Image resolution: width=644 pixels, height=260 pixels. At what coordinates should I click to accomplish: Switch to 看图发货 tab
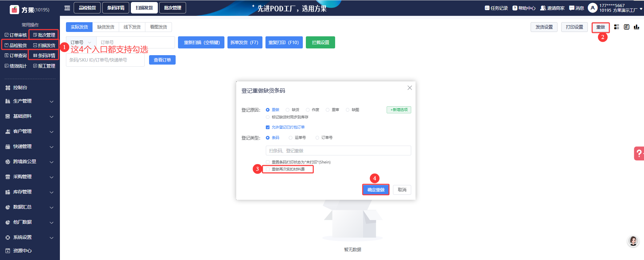tap(158, 27)
